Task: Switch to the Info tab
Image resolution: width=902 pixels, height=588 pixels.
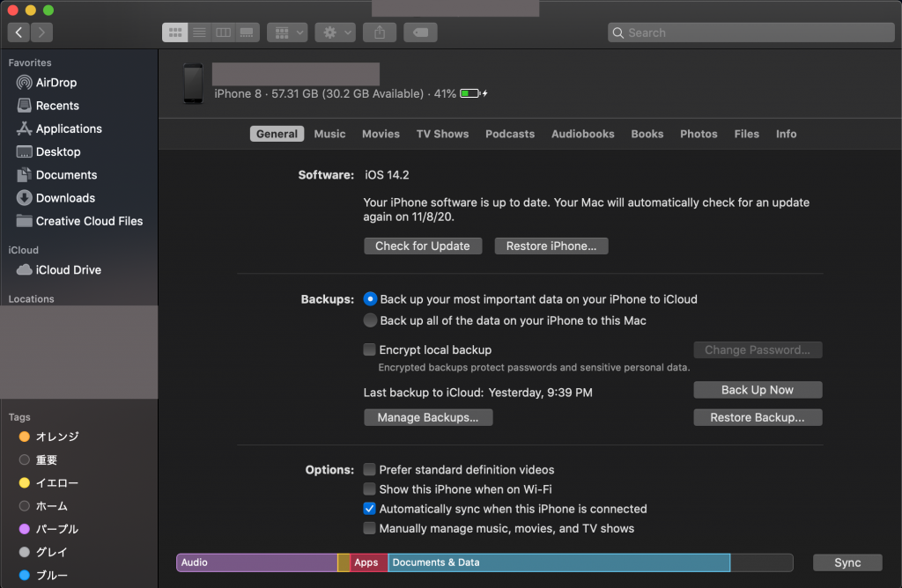Action: (x=786, y=134)
